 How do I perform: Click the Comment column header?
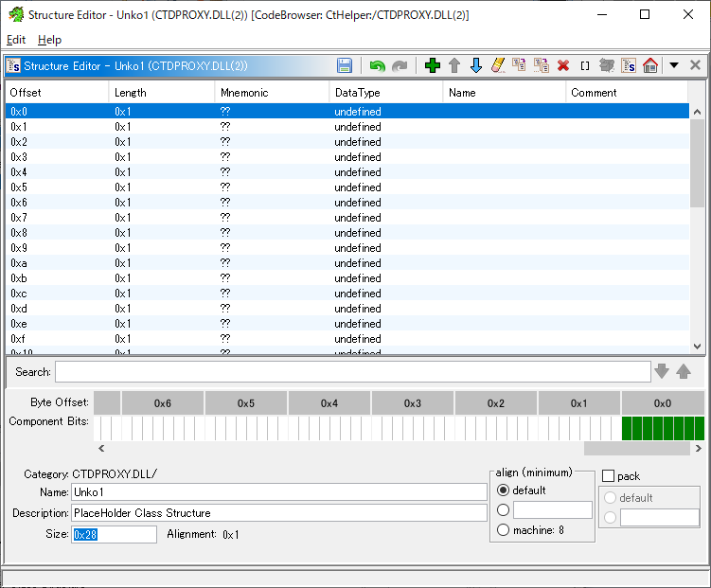627,93
